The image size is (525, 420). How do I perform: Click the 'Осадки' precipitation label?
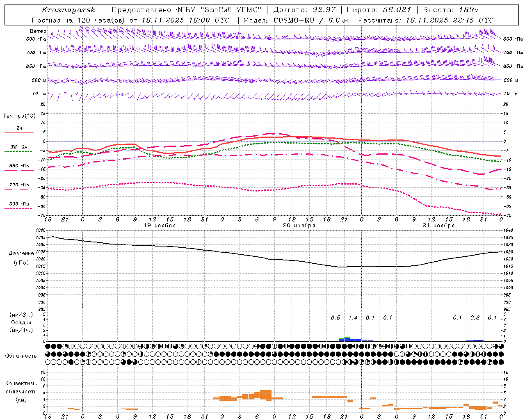[x=21, y=322]
